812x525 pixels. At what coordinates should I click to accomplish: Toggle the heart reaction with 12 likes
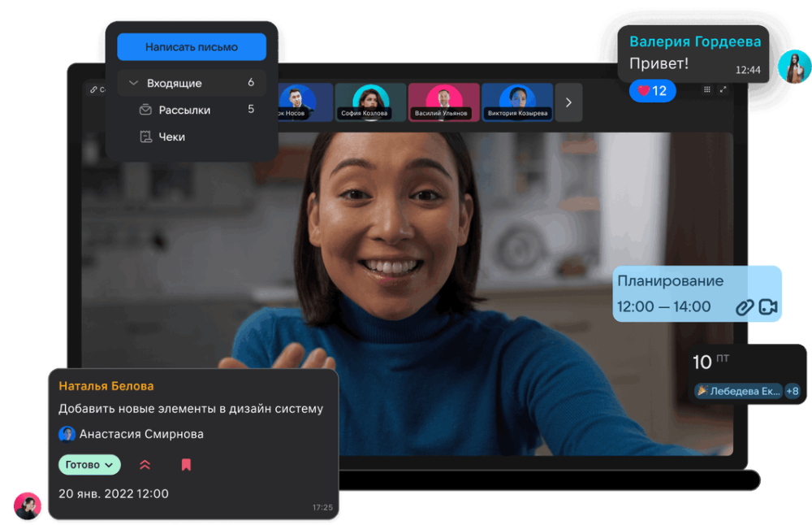pos(652,91)
